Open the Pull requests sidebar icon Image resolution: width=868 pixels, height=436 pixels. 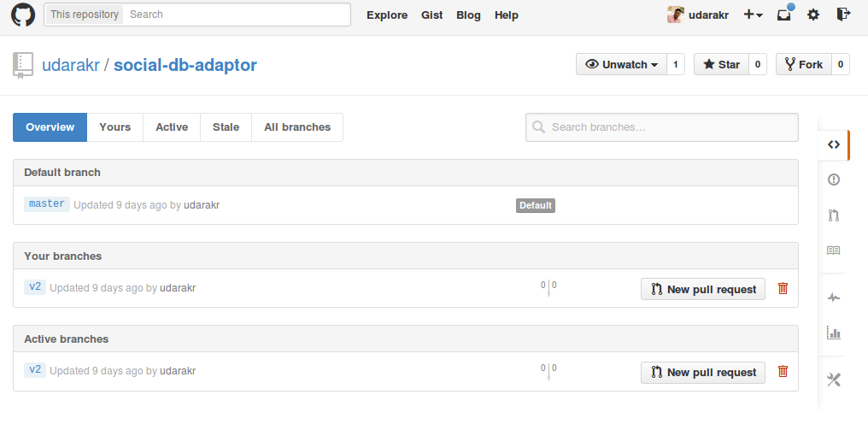pos(834,215)
